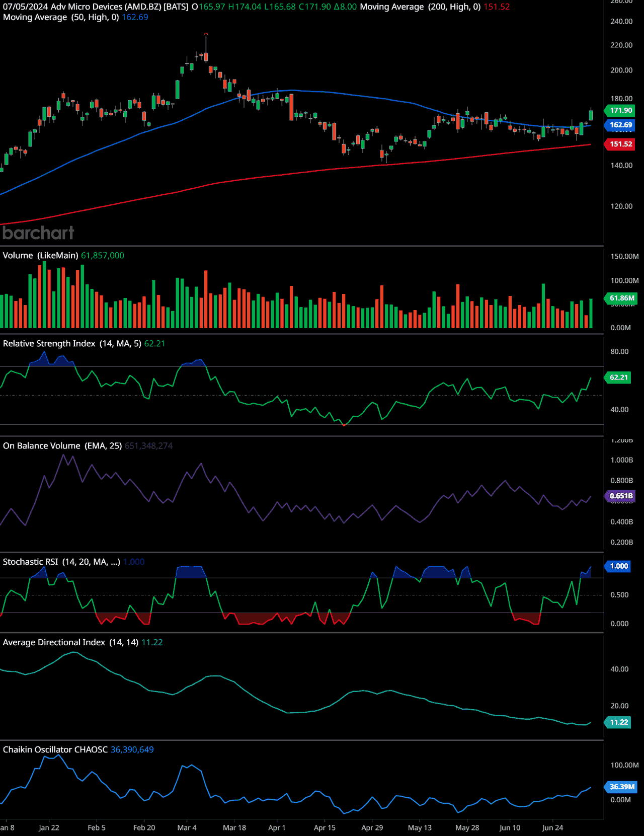Click the Volume (LikeMain) indicator label
The width and height of the screenshot is (644, 836).
(x=40, y=256)
